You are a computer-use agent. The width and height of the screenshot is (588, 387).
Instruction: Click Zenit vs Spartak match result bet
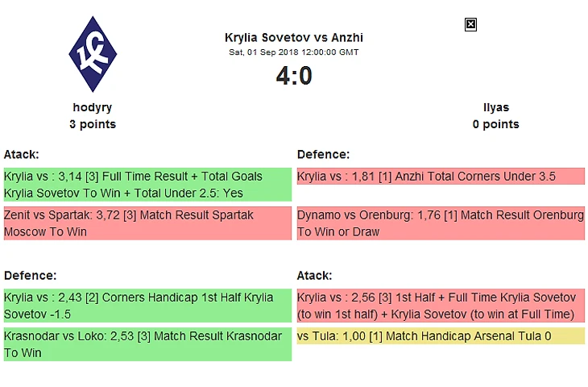147,223
